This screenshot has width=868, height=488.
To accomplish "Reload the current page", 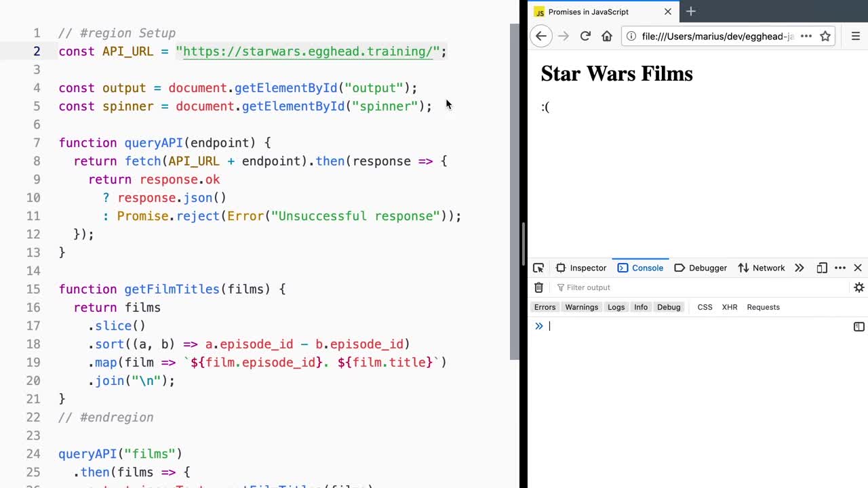I will (585, 36).
